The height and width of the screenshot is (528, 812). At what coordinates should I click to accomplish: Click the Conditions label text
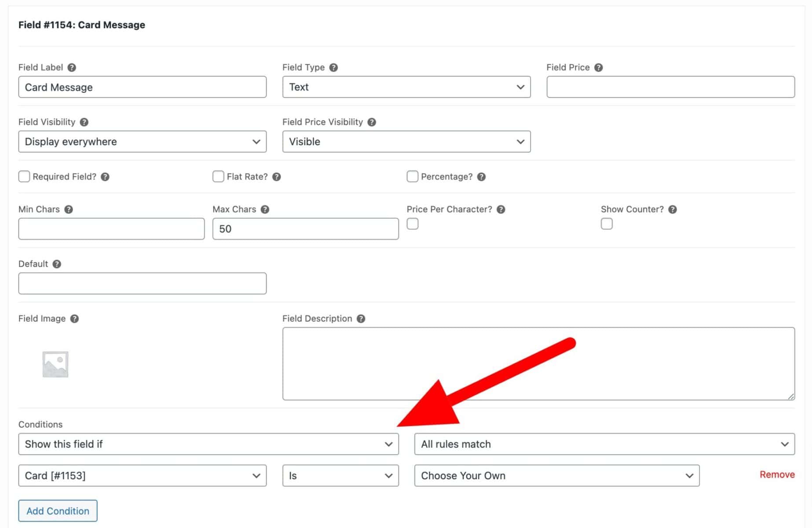point(40,424)
